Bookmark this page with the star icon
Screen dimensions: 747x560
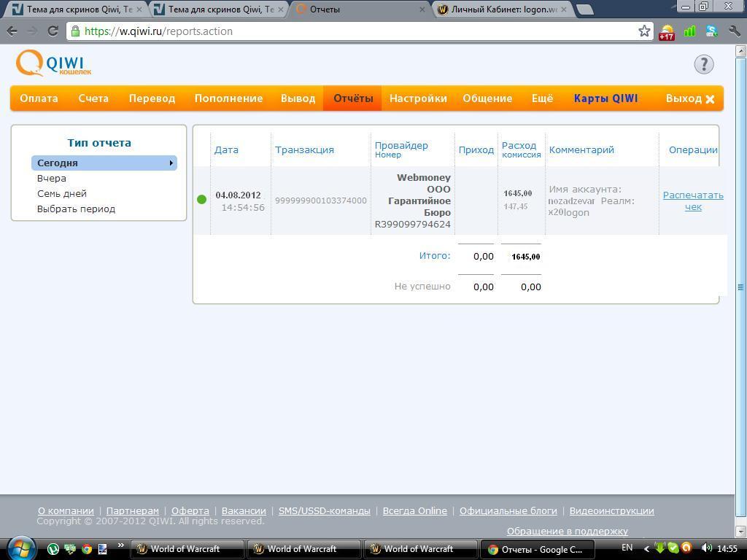click(644, 31)
